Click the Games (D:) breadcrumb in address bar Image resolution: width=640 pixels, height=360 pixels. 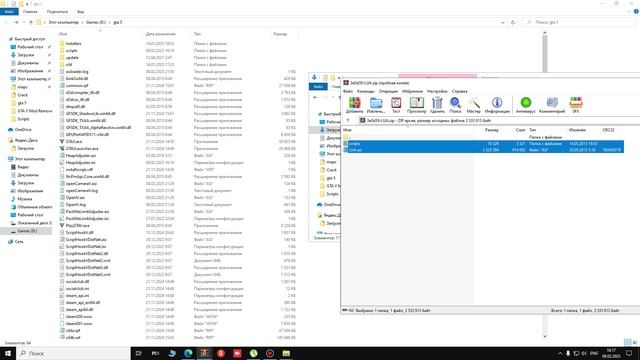[96, 22]
